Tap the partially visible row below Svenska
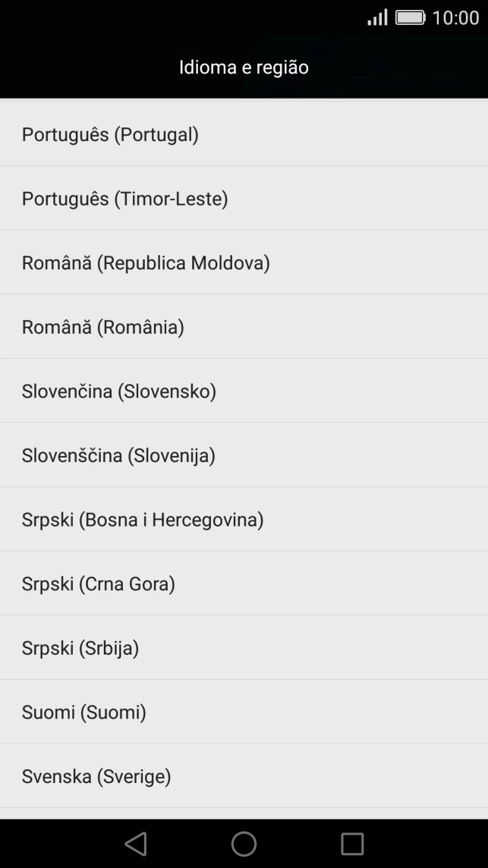Image resolution: width=488 pixels, height=868 pixels. tap(244, 813)
